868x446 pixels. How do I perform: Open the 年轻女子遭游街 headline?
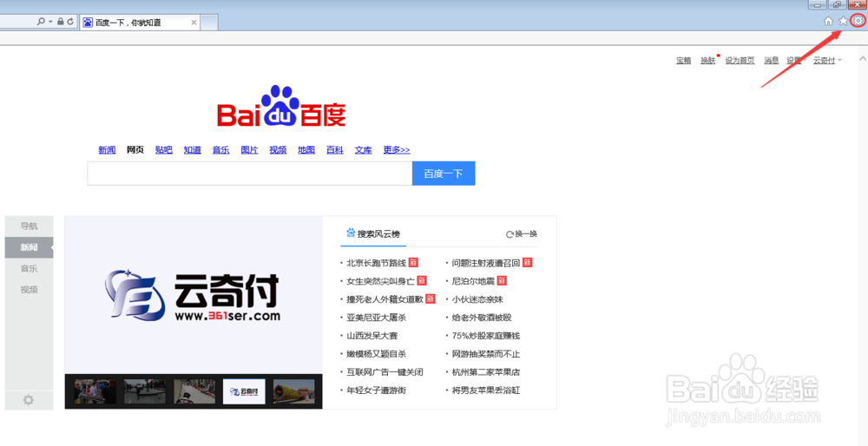coord(377,390)
